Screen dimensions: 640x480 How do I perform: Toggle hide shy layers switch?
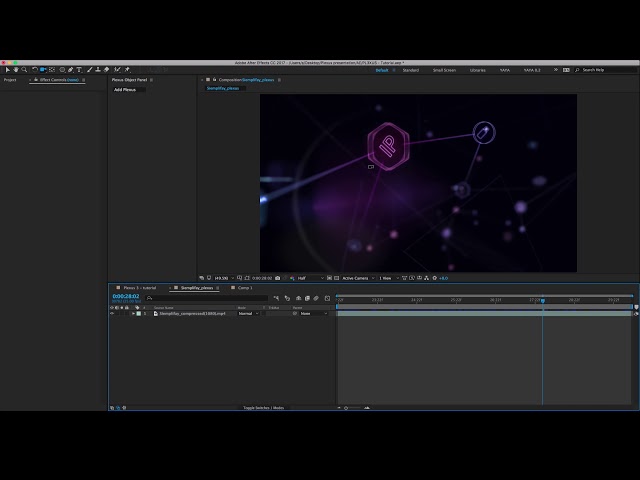[x=298, y=298]
